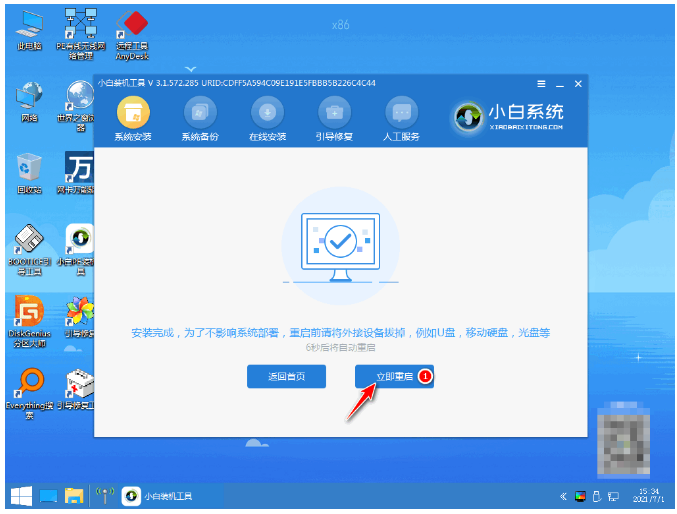Open the 引导修复 tab icon
This screenshot has height=514, width=677.
334,113
